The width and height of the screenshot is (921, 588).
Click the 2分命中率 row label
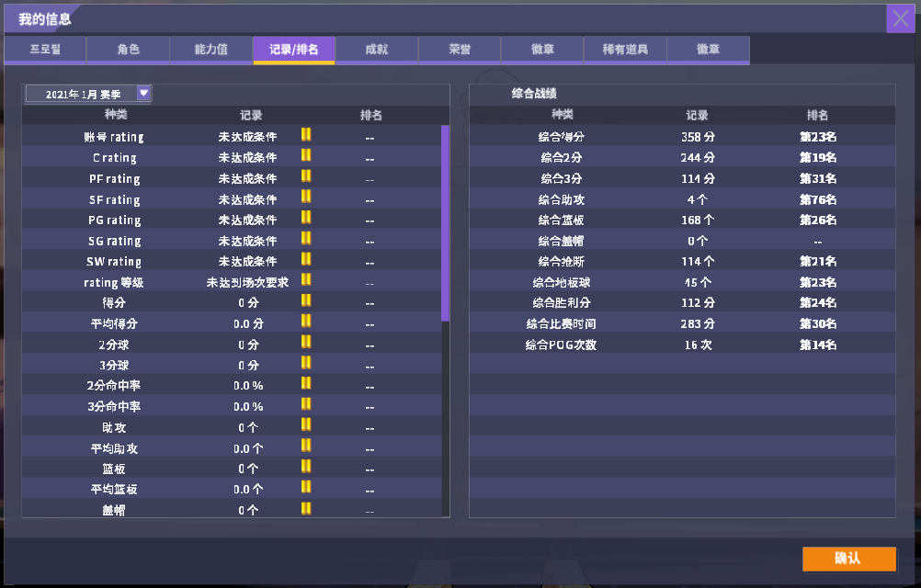coord(114,386)
